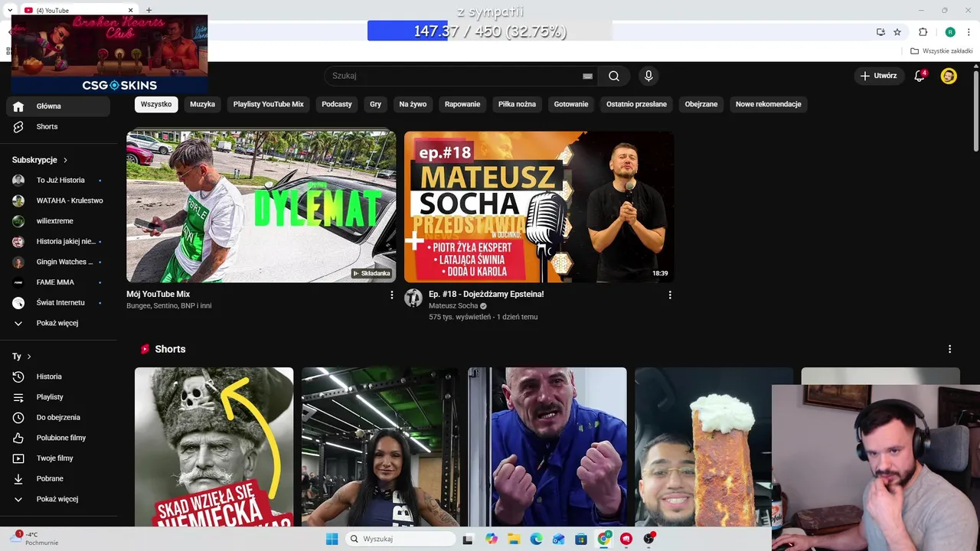Open the Short with boxer in blue jacket

point(547,447)
